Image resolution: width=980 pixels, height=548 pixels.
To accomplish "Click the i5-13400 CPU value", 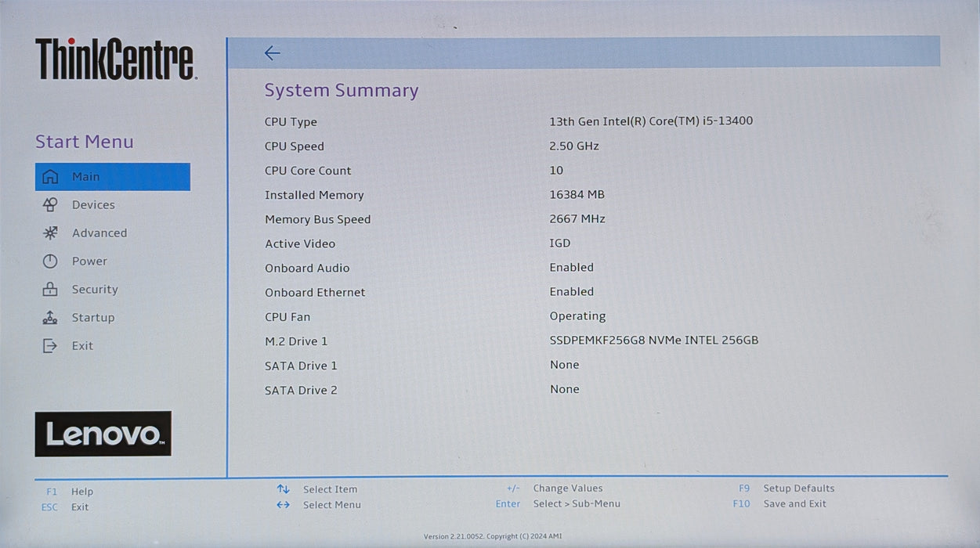I will (x=651, y=121).
